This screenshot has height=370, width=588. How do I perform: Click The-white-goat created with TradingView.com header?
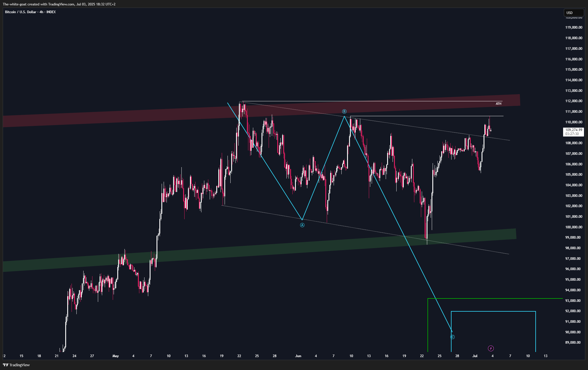pyautogui.click(x=59, y=4)
